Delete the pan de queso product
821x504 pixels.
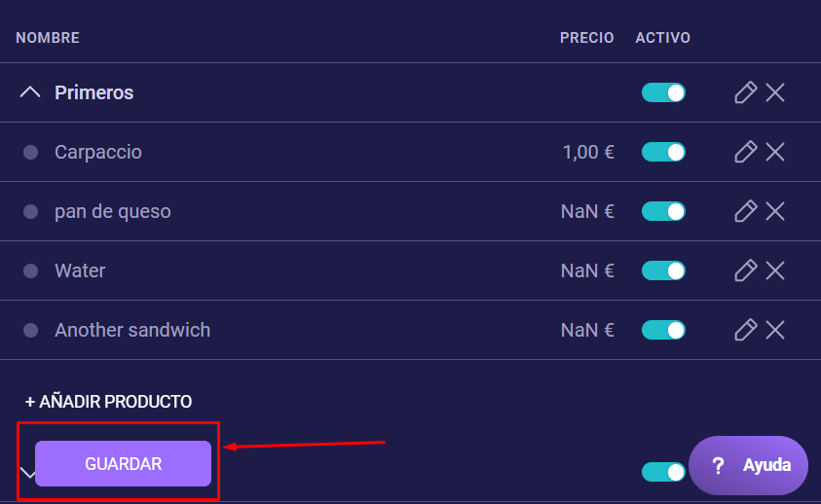click(x=775, y=211)
